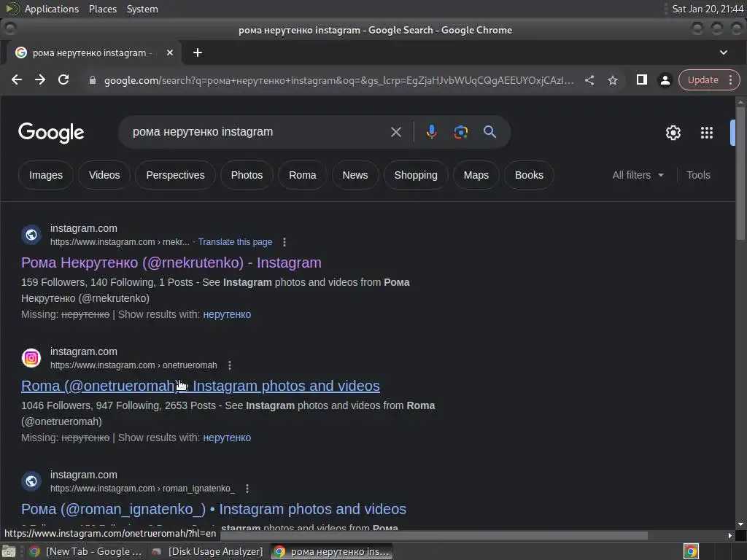Click the horizontal page scrollbar
The image size is (747, 560).
433,535
